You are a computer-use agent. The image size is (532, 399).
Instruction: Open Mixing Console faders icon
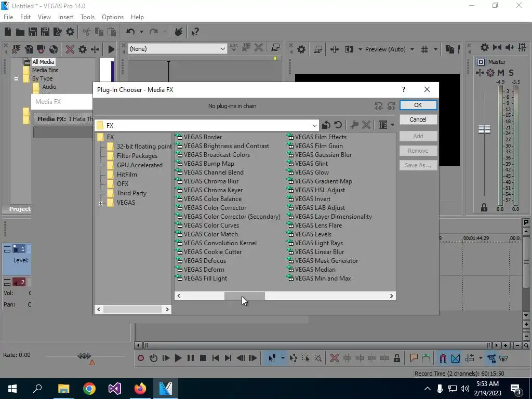coord(522,47)
